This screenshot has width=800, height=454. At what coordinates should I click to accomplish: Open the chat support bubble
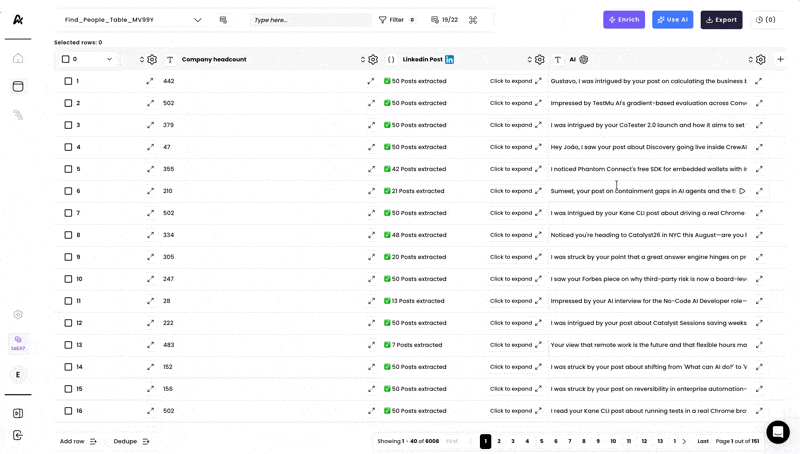(x=778, y=433)
